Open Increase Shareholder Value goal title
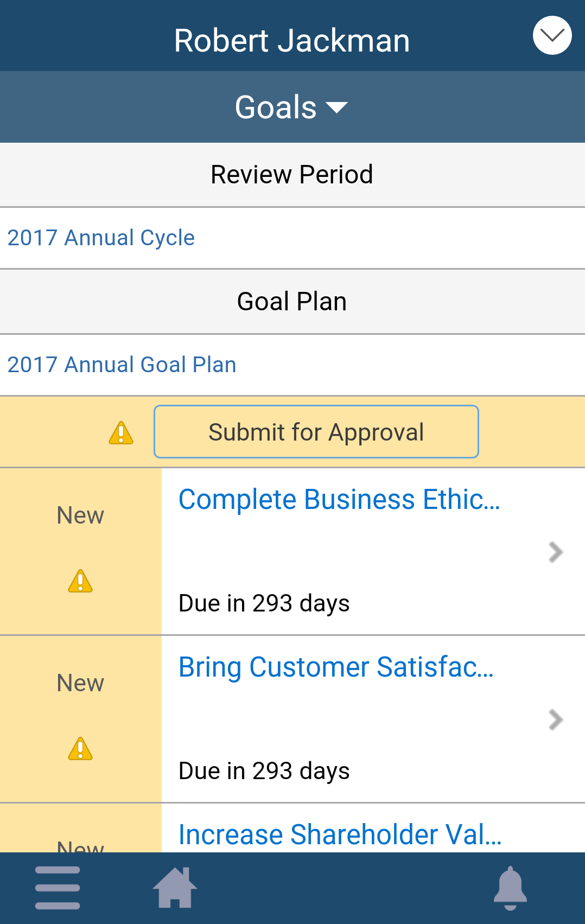The image size is (585, 924). click(x=340, y=834)
